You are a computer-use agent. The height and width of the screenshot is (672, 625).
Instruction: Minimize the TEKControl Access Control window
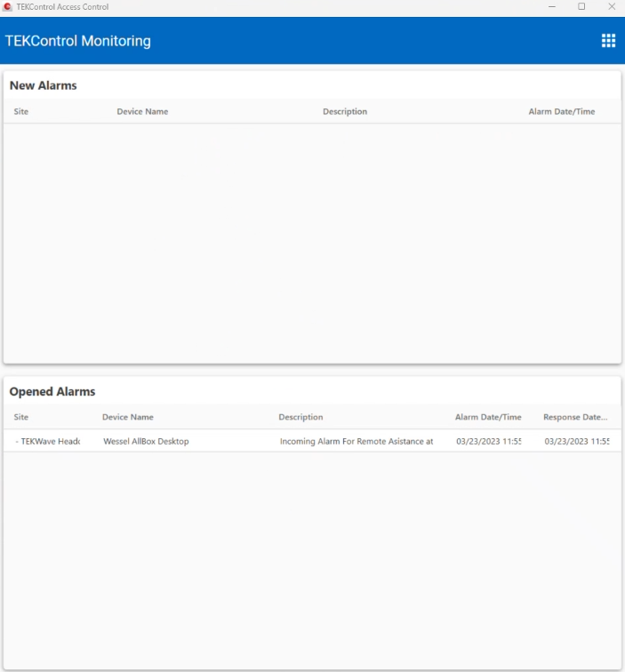click(x=552, y=7)
